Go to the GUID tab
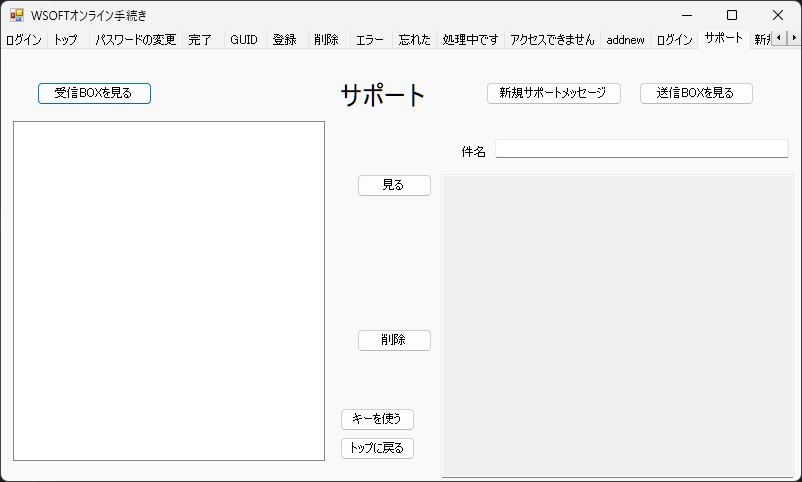 [244, 40]
